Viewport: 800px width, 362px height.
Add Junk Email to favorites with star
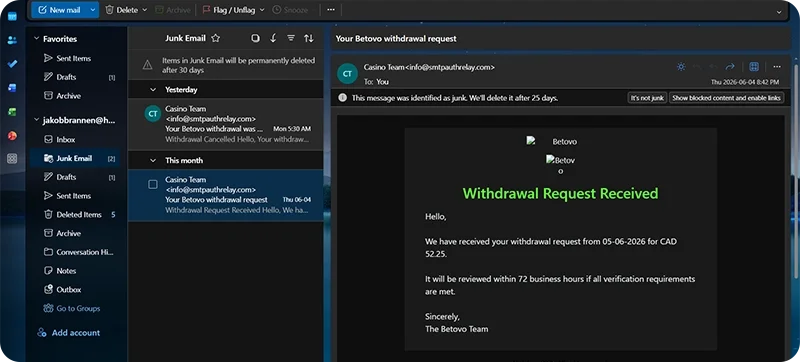[216, 38]
